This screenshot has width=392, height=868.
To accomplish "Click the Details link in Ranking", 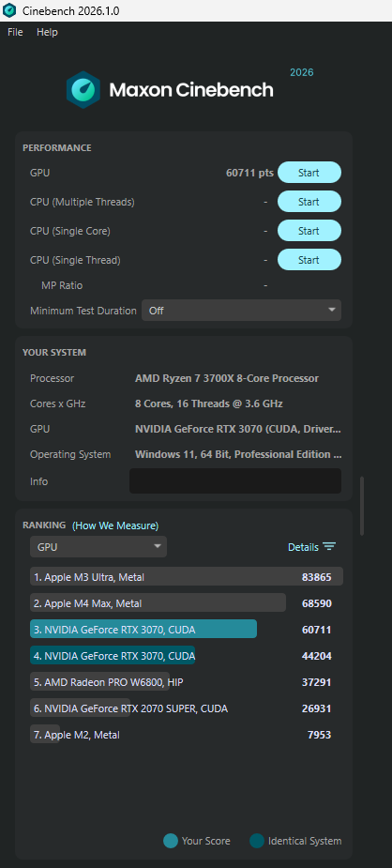I will (x=303, y=547).
